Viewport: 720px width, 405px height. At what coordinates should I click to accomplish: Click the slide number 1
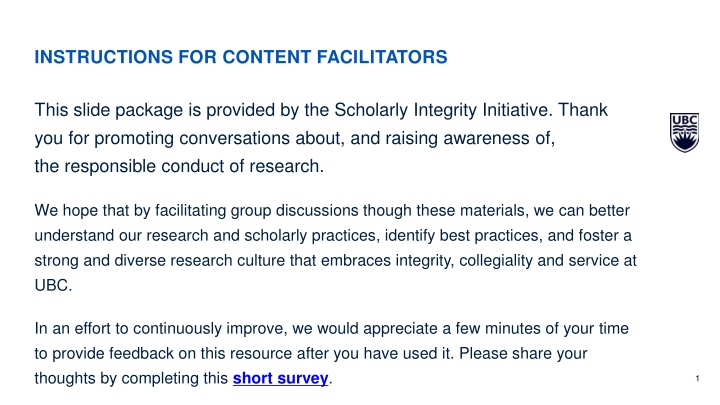(x=695, y=378)
